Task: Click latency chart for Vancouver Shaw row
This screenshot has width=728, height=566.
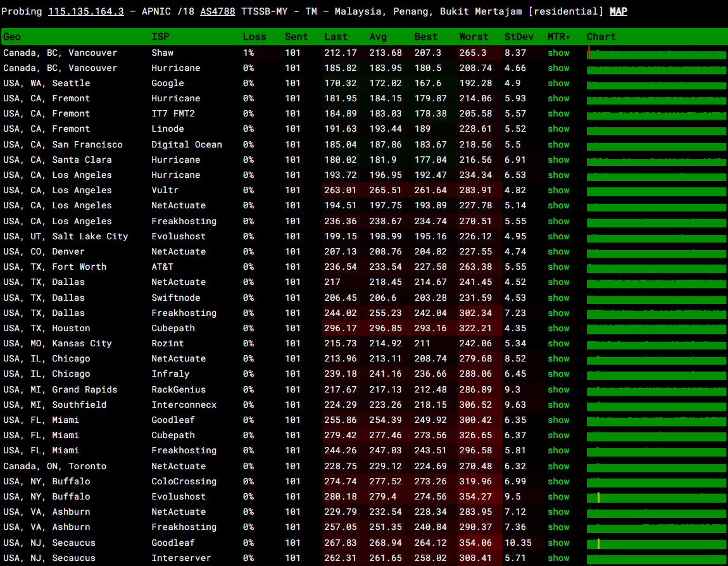Action: pyautogui.click(x=656, y=53)
